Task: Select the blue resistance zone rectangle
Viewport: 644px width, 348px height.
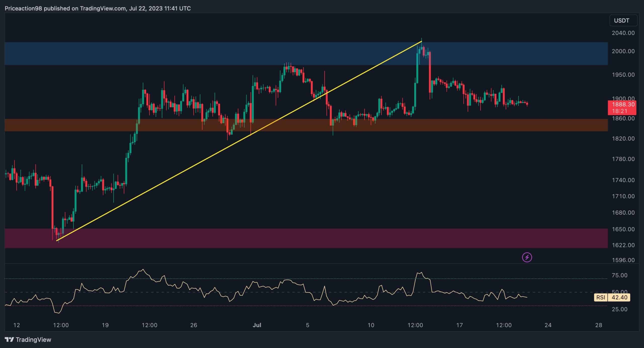Action: [x=306, y=54]
